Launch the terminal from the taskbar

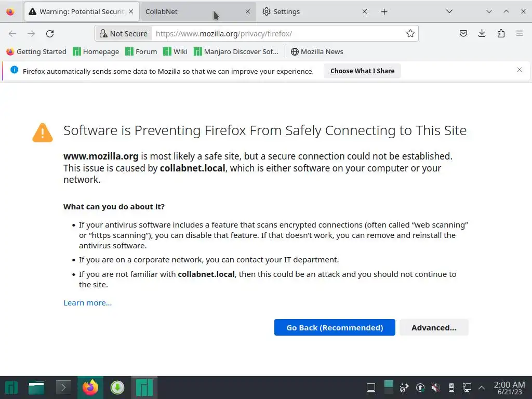[x=63, y=388]
